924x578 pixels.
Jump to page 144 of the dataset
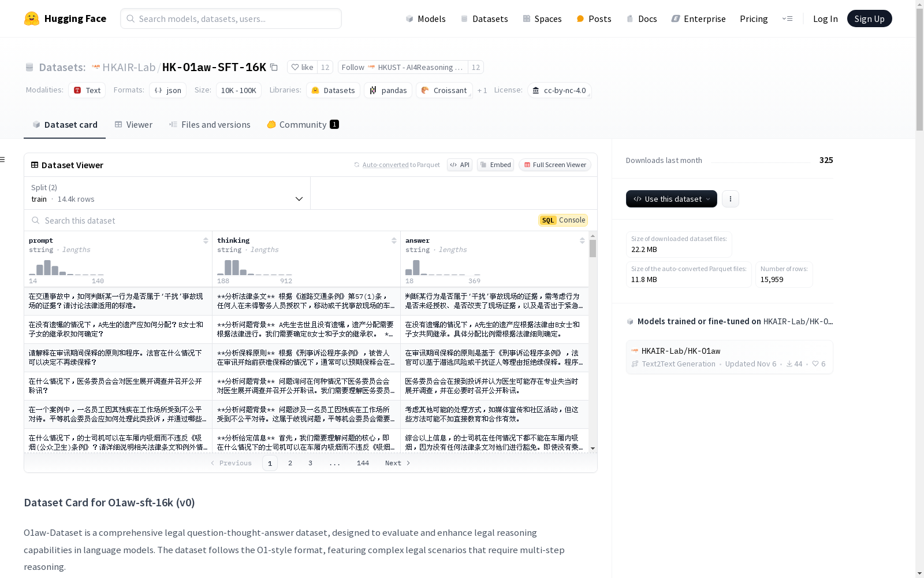coord(363,463)
